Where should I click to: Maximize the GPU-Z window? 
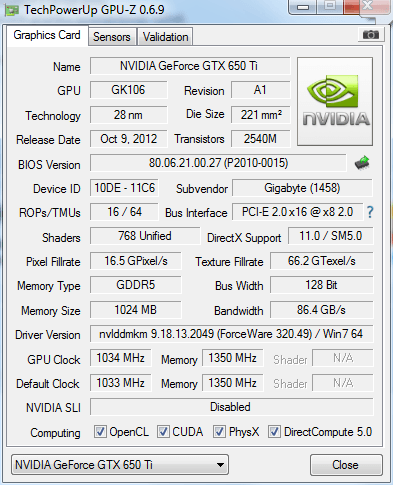[x=330, y=6]
